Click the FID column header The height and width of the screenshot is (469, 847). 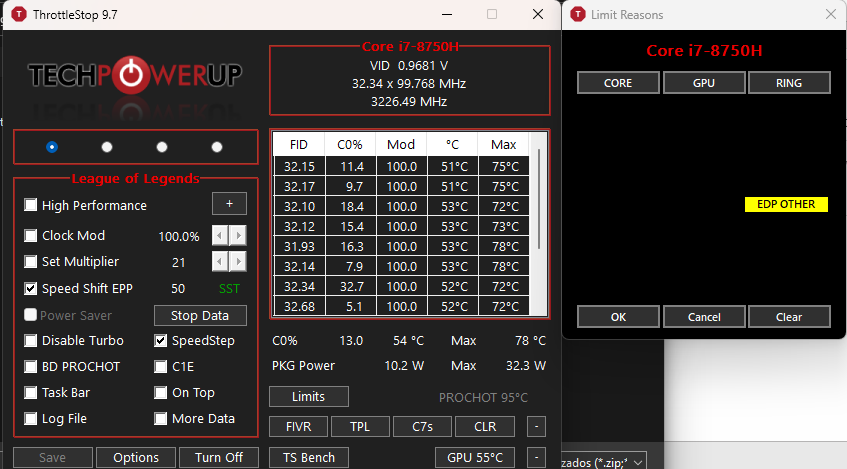(x=299, y=145)
